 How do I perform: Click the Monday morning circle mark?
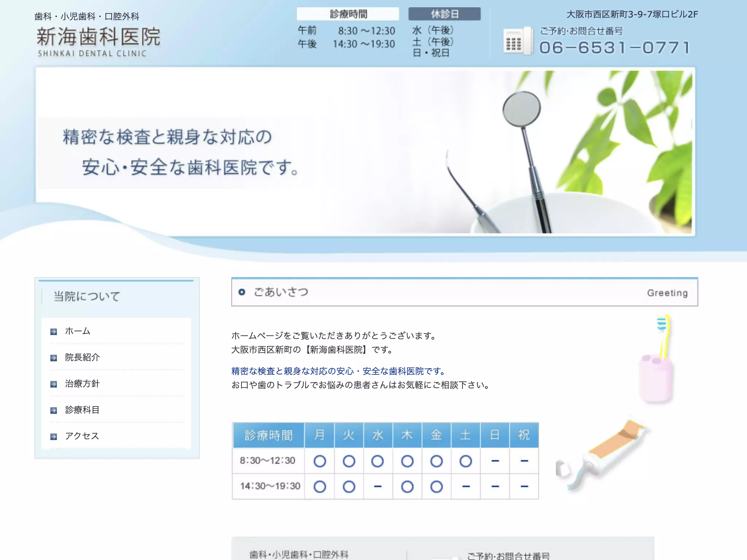pos(320,461)
